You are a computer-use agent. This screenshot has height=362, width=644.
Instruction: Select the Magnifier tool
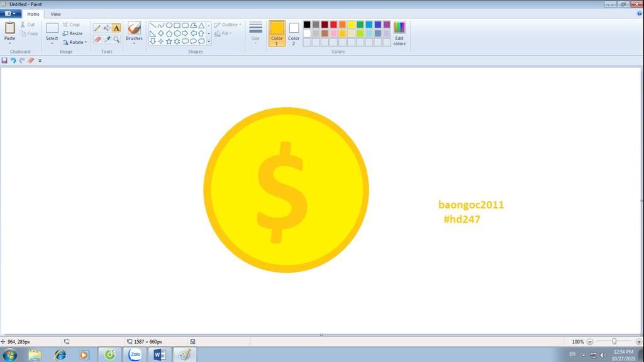[116, 39]
